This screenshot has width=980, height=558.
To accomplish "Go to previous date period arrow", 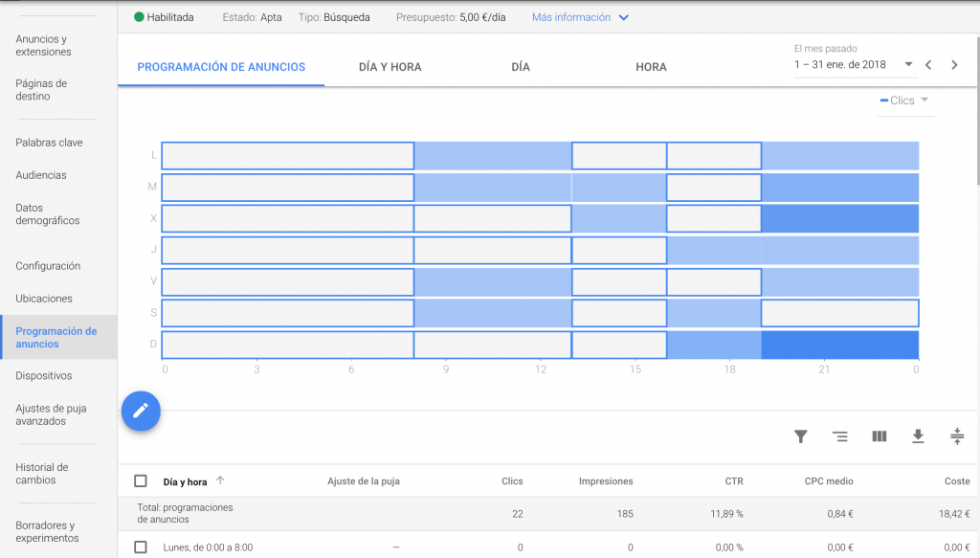I will [928, 65].
